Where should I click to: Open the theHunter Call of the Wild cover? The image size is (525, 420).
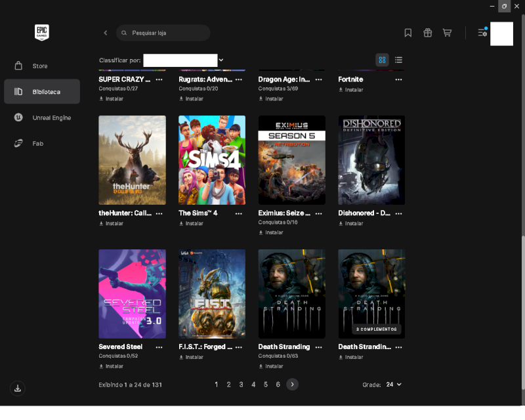click(133, 160)
